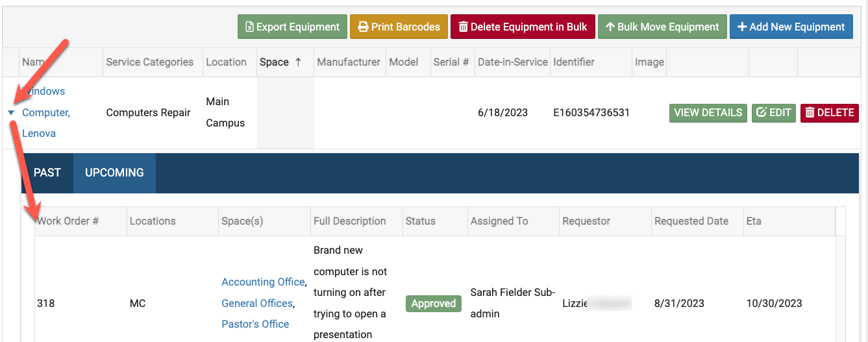Select the UPCOMING work orders tab

(x=114, y=173)
